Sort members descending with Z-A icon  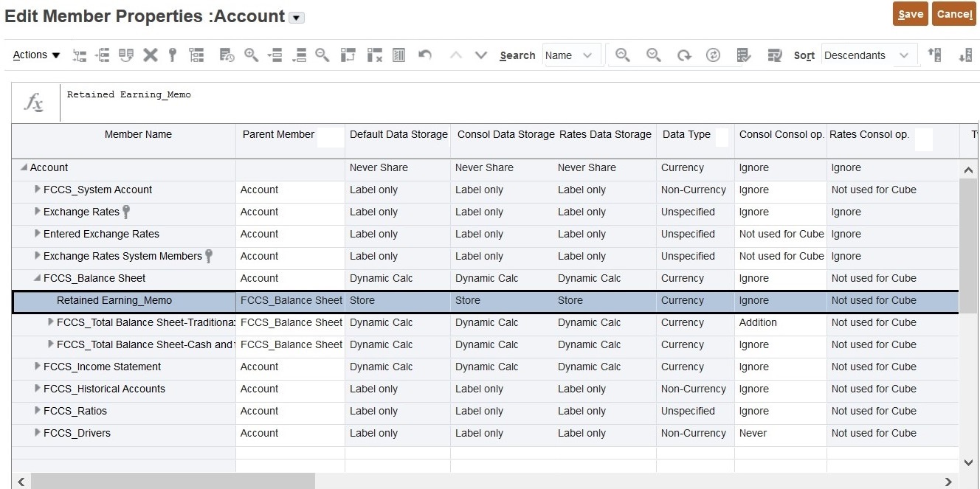point(965,55)
